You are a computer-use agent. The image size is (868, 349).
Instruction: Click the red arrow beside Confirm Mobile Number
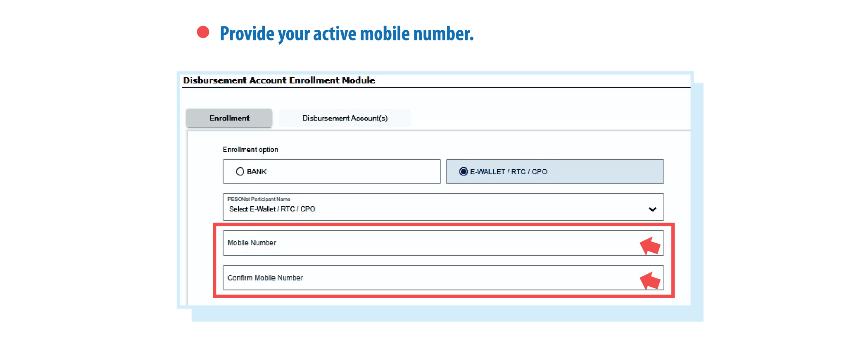point(650,280)
